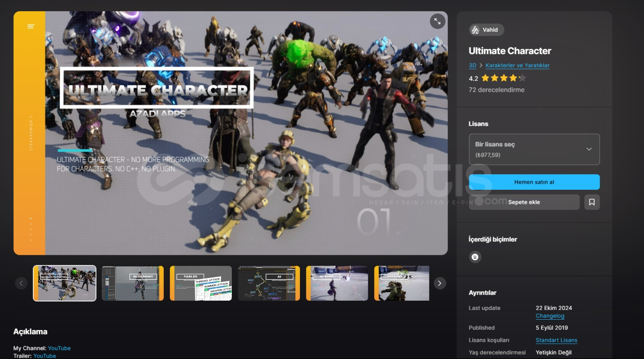This screenshot has height=359, width=644.
Task: Open the 72 derecelendirme ratings text
Action: tap(496, 90)
